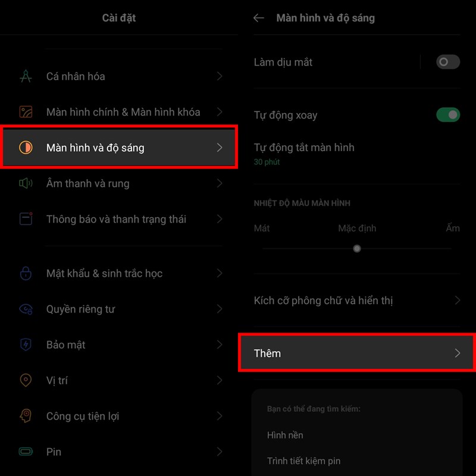Screen dimensions: 476x476
Task: Tap the Cá nhân hóa compass icon
Action: click(x=26, y=76)
